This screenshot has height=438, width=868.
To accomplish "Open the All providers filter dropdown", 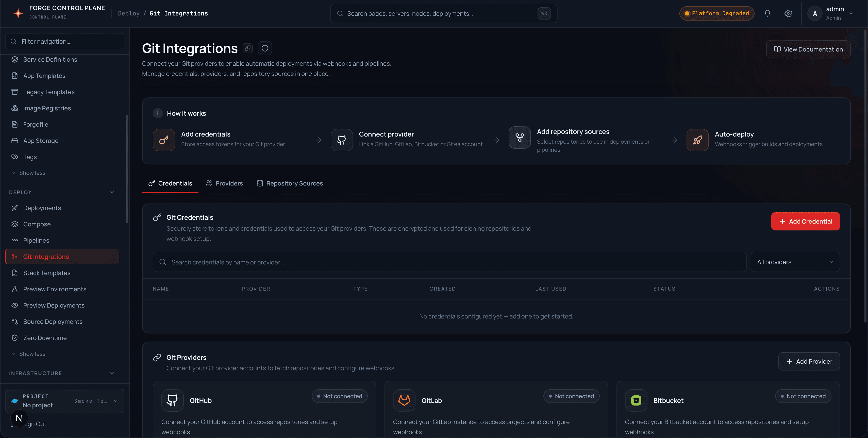I will pyautogui.click(x=795, y=262).
